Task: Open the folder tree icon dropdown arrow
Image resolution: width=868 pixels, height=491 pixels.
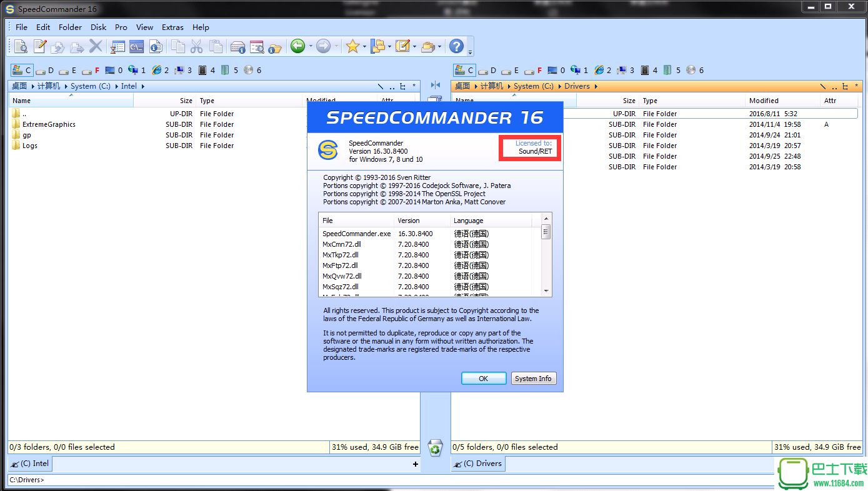Action: (x=389, y=46)
